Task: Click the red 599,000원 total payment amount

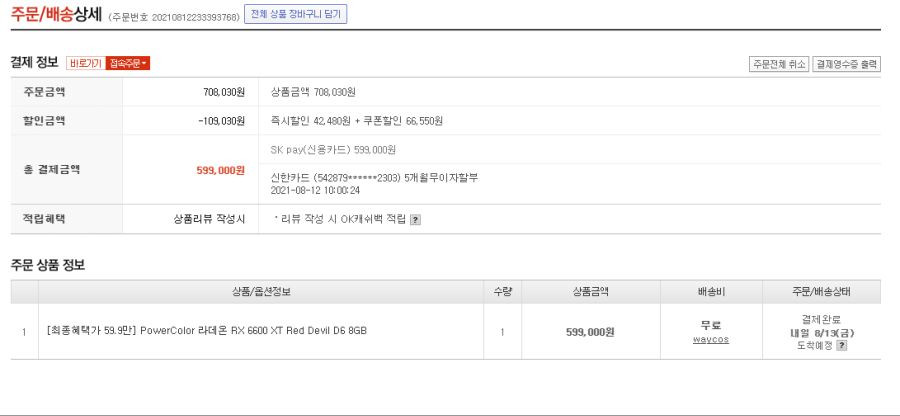Action: coord(220,170)
